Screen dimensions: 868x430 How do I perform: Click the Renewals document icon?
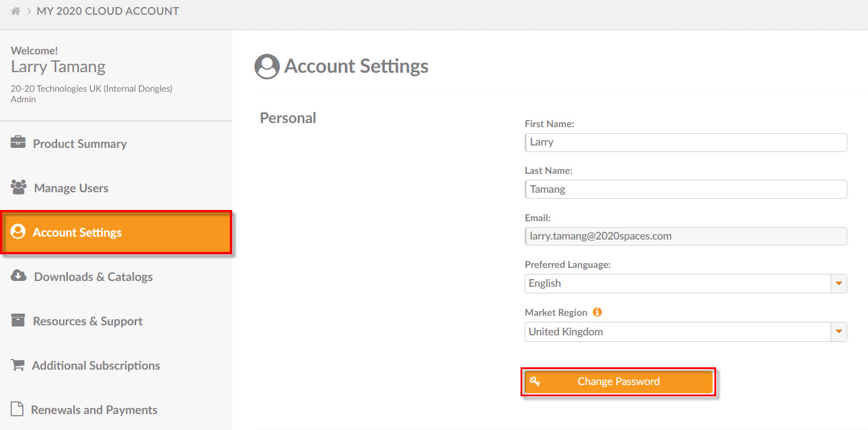(x=18, y=409)
